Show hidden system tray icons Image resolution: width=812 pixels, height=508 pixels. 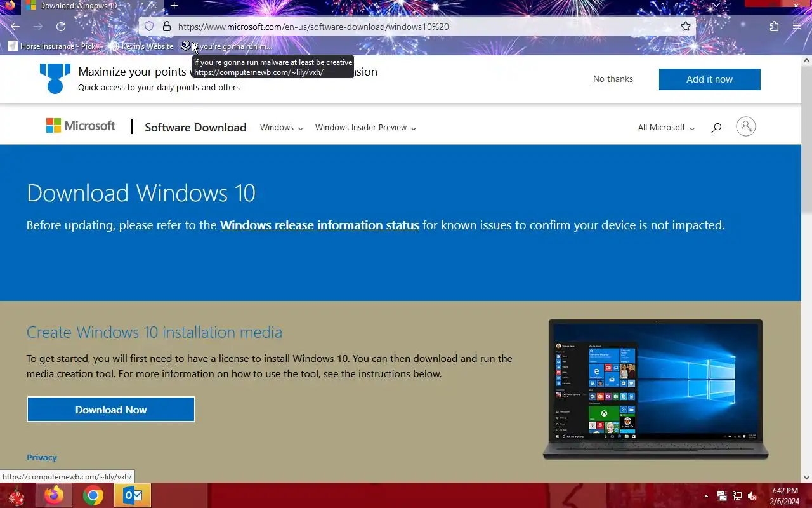706,496
